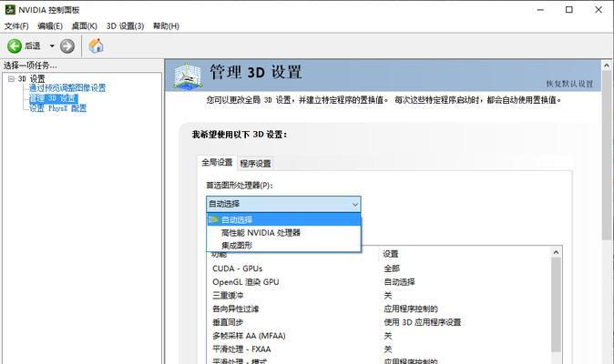This screenshot has height=364, width=614.
Task: Open the 3D 设置(3) menu
Action: [126, 26]
